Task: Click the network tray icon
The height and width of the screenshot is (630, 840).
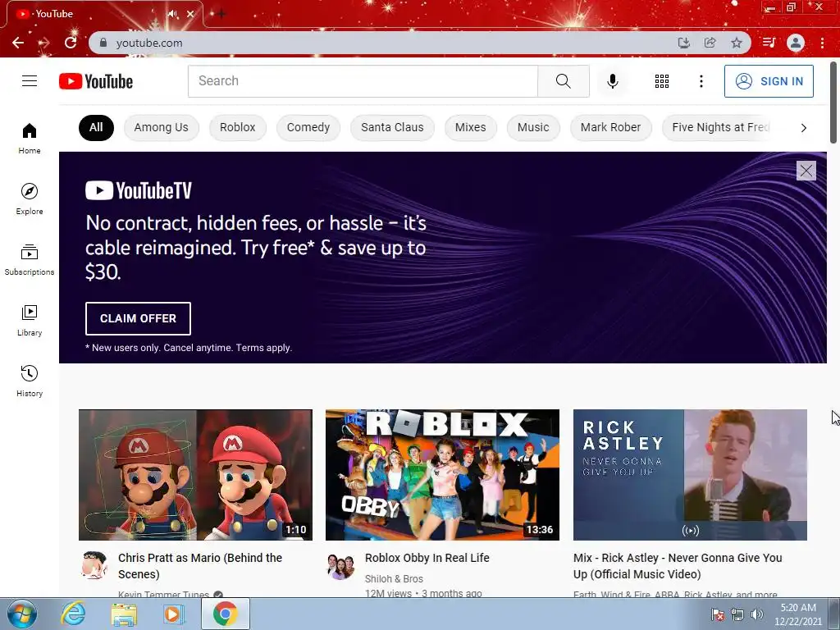Action: click(737, 614)
